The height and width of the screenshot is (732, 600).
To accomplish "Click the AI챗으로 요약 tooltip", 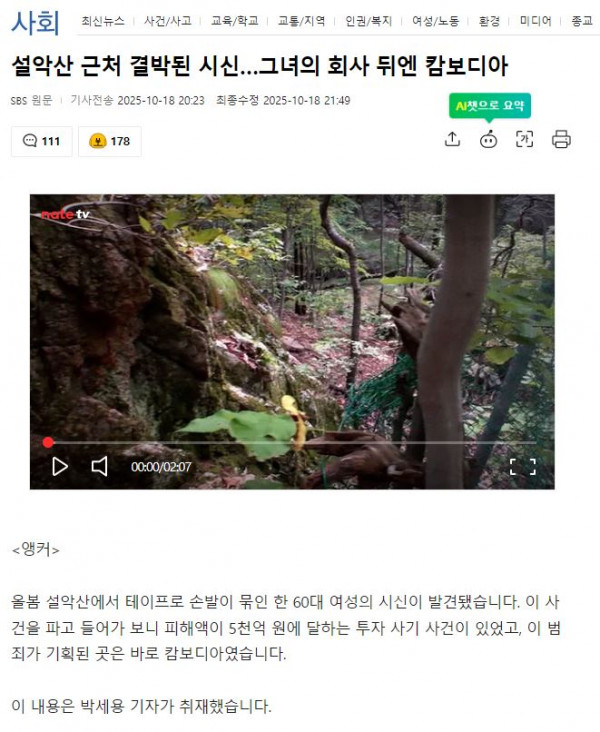I will 490,106.
